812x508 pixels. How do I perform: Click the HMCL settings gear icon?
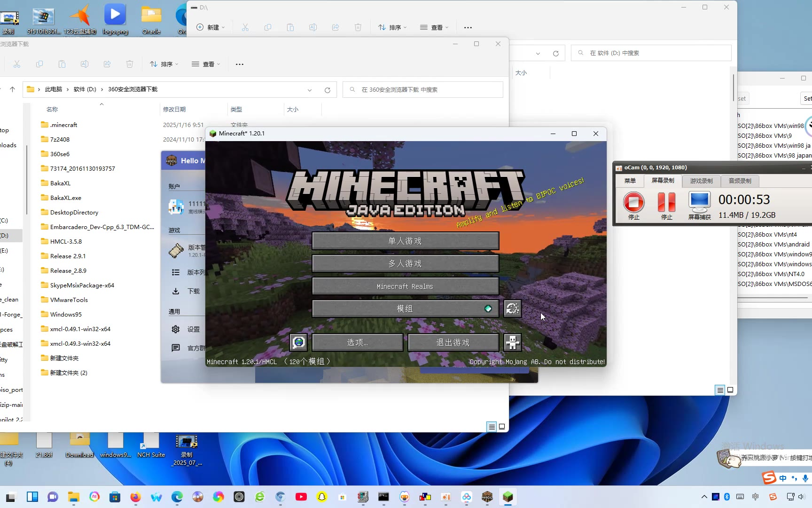176,329
